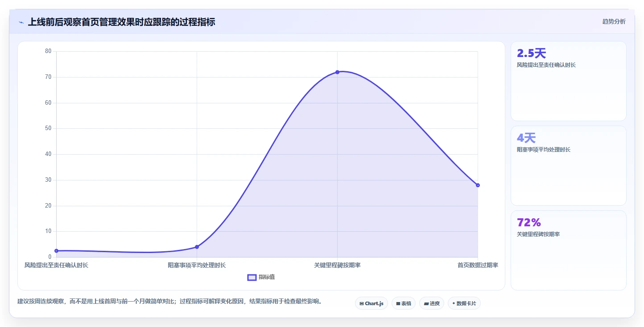Click the 关键里程碑按期率 axis label
The height and width of the screenshot is (327, 644).
pyautogui.click(x=337, y=265)
